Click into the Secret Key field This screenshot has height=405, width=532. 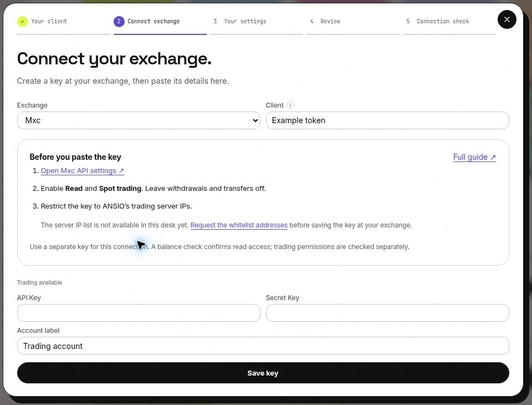[x=387, y=313]
